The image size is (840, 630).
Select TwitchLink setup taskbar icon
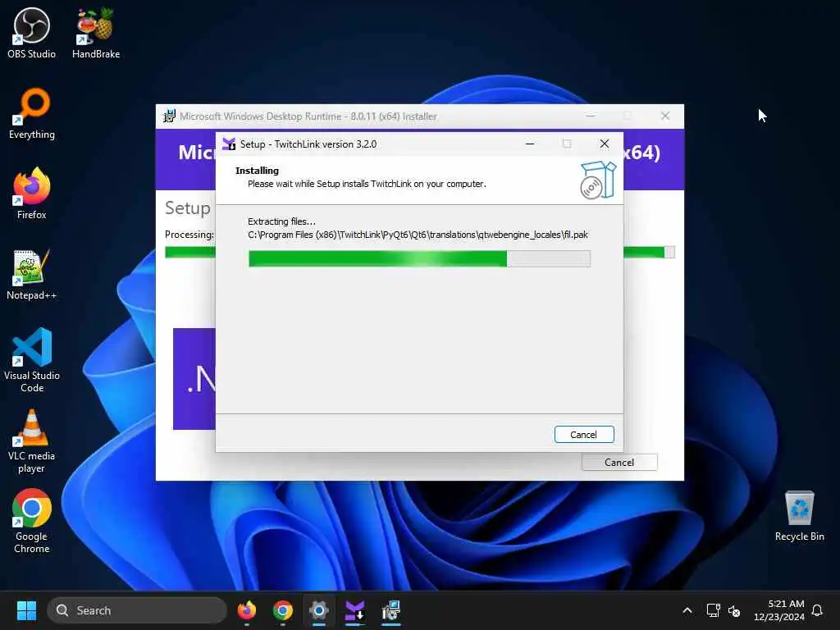pos(354,610)
